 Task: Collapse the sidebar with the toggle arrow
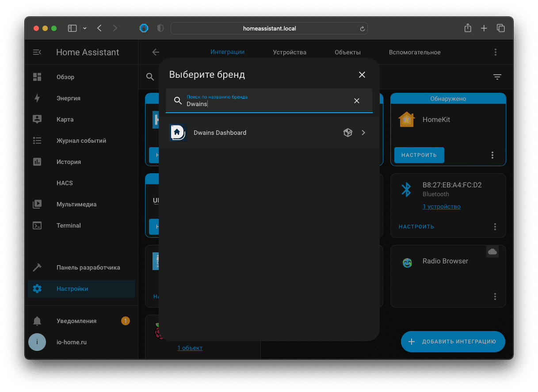37,52
